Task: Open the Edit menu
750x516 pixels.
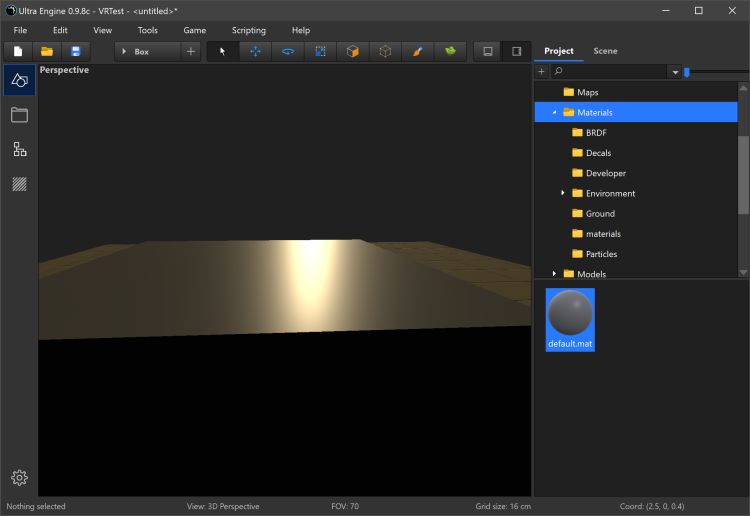Action: [60, 30]
